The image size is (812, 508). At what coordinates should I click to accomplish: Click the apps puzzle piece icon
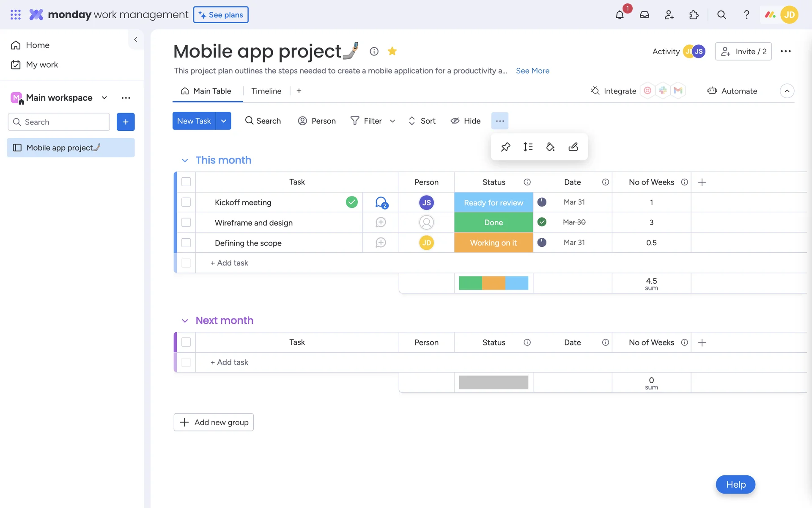pyautogui.click(x=694, y=15)
